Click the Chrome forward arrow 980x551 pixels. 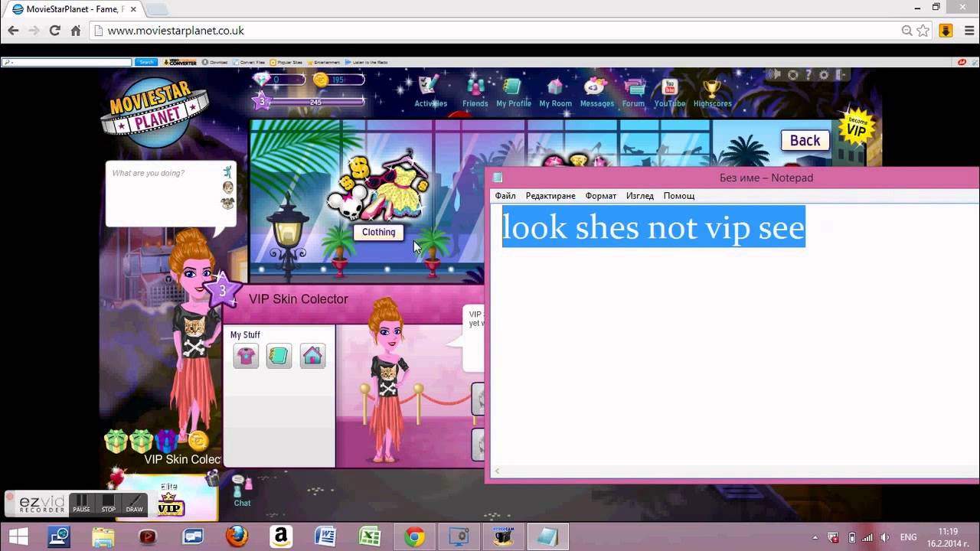pyautogui.click(x=34, y=31)
